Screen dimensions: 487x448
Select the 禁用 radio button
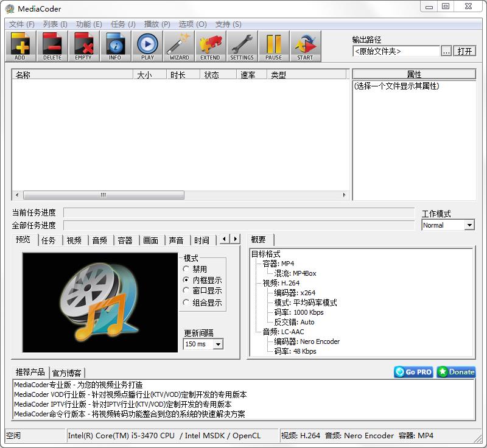pos(187,269)
